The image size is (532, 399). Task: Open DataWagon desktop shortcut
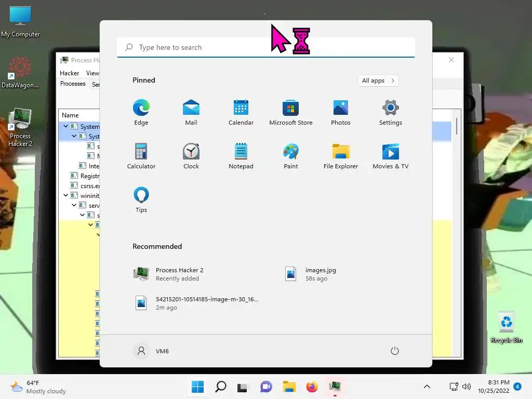pos(20,72)
